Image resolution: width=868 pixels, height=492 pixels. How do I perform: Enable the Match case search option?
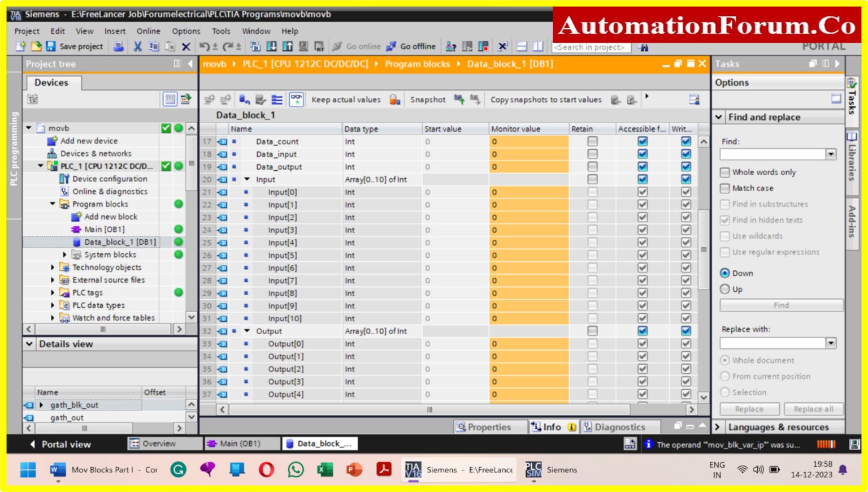click(x=726, y=188)
